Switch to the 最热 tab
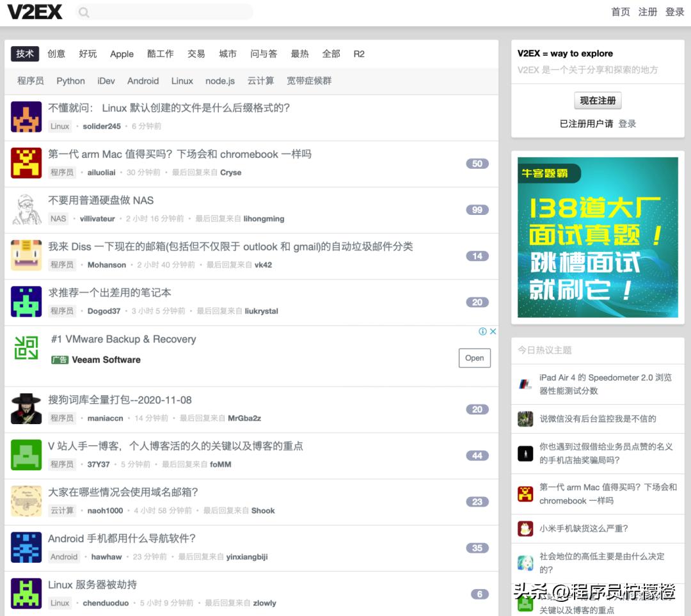The height and width of the screenshot is (616, 691). point(299,54)
